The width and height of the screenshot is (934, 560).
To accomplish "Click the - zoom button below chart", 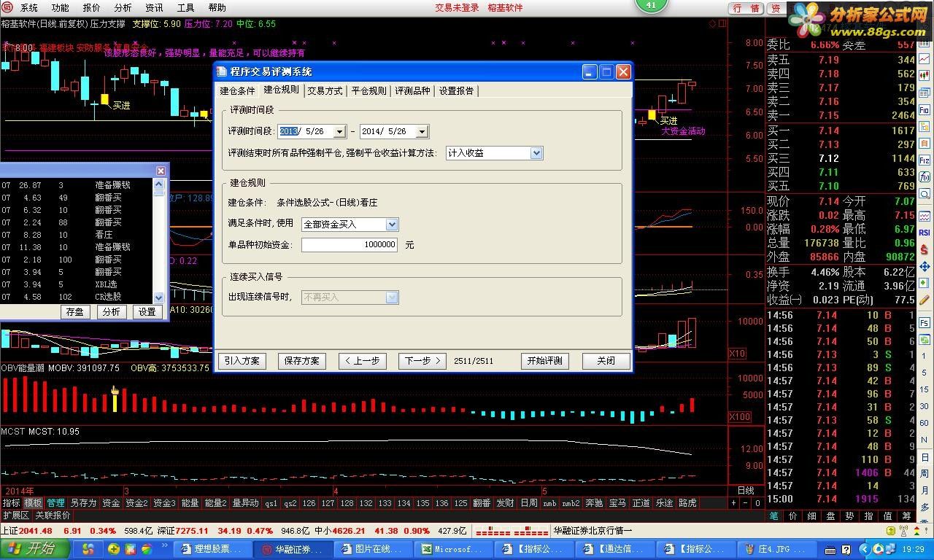I will [746, 503].
